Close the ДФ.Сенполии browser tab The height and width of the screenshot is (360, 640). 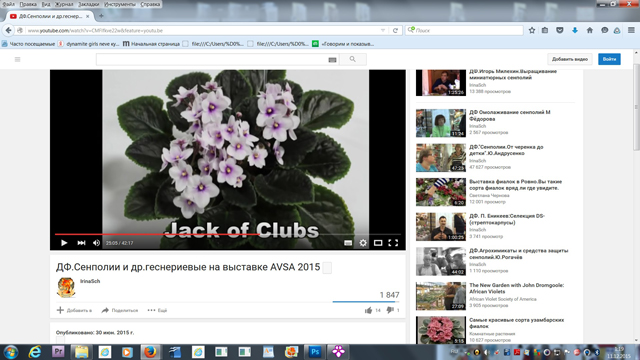(87, 16)
